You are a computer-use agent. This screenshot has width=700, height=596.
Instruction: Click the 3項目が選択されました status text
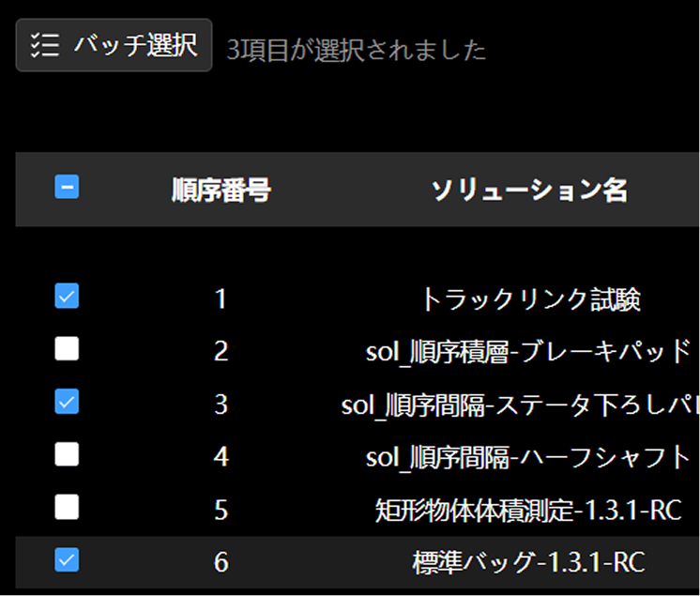click(357, 49)
